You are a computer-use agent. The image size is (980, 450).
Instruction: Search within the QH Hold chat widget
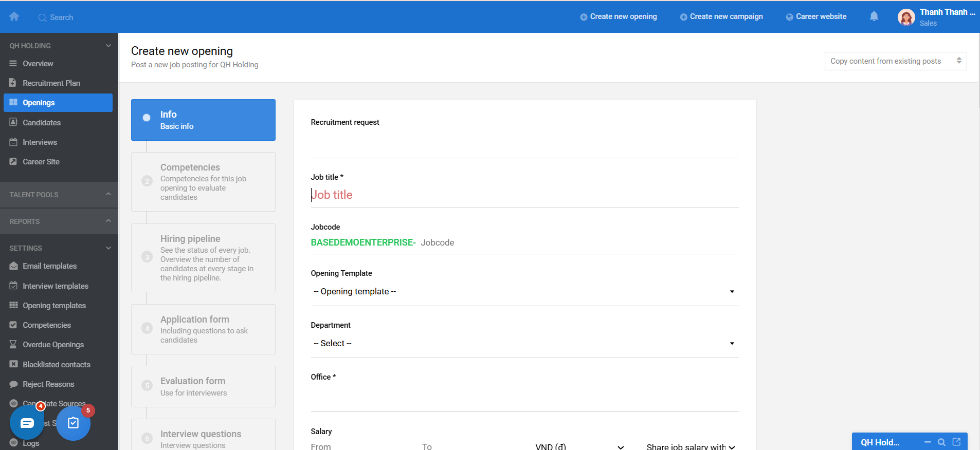[941, 442]
